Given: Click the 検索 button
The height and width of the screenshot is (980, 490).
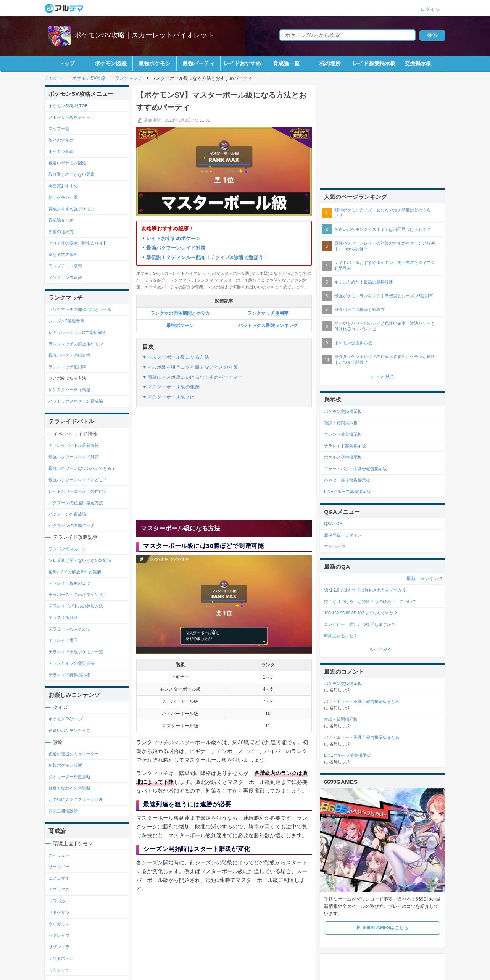Looking at the screenshot, I should click(x=432, y=35).
